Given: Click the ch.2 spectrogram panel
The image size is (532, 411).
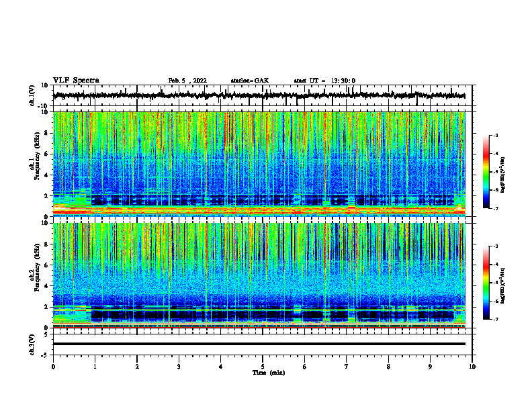Looking at the screenshot, I should pyautogui.click(x=259, y=275).
